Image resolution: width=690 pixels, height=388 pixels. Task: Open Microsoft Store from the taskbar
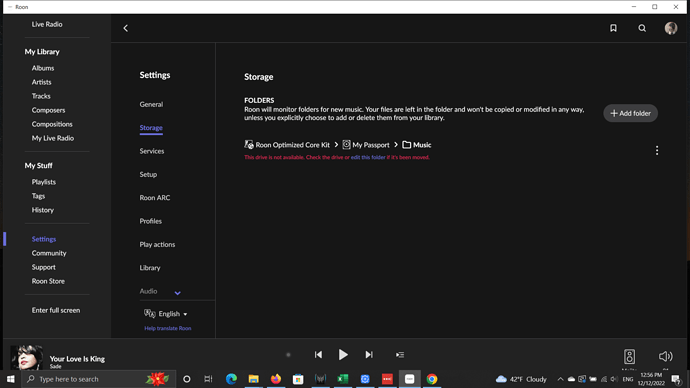click(x=298, y=379)
